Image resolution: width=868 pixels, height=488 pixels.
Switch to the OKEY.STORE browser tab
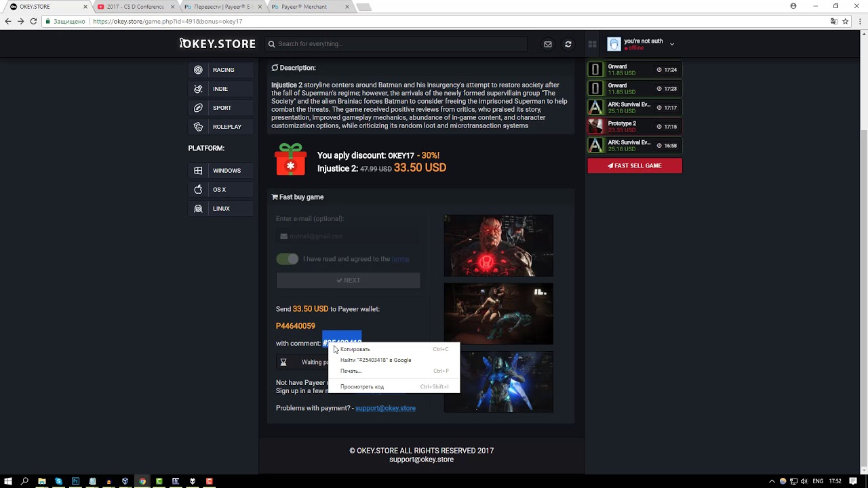pyautogui.click(x=47, y=7)
